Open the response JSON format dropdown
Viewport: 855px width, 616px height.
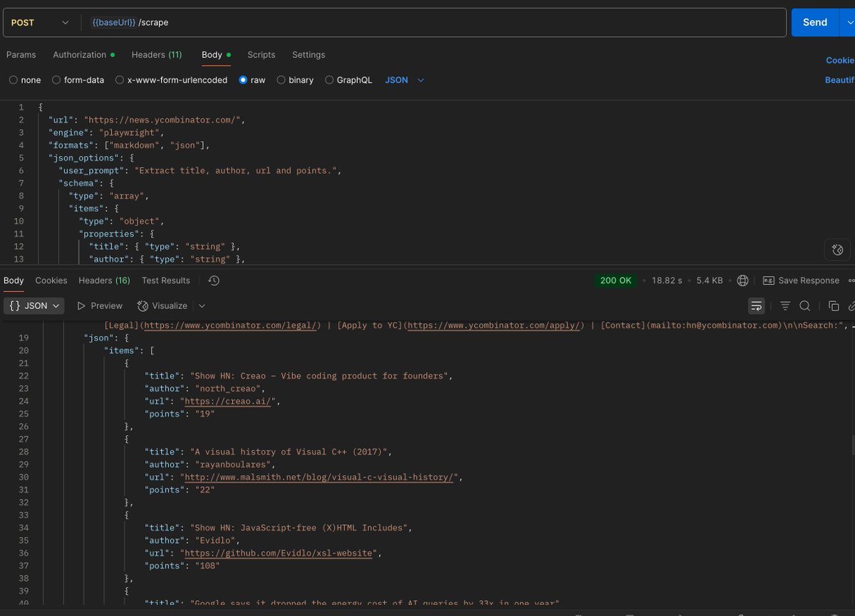click(35, 306)
